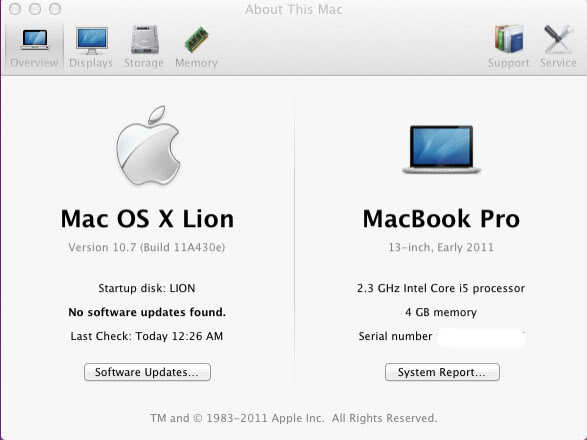Zoom the About This Mac window
Viewport: 587px width, 440px height.
click(55, 9)
